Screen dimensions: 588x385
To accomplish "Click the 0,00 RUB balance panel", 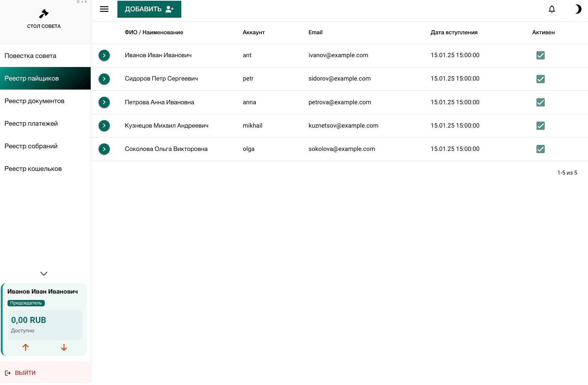I will (x=45, y=325).
